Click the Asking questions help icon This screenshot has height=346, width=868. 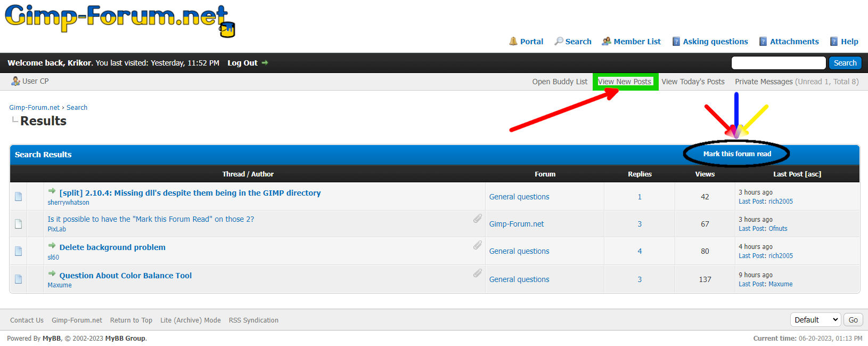tap(676, 41)
